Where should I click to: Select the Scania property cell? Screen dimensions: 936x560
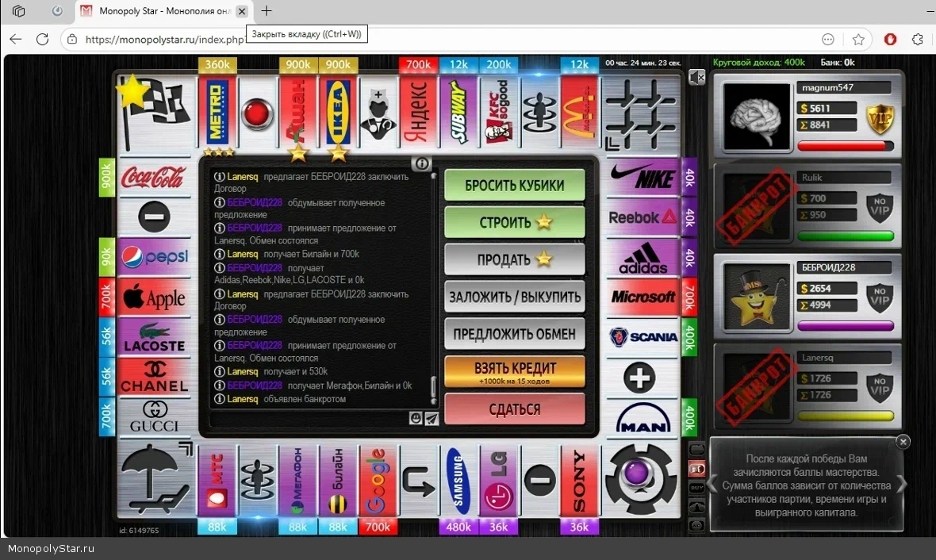(643, 337)
